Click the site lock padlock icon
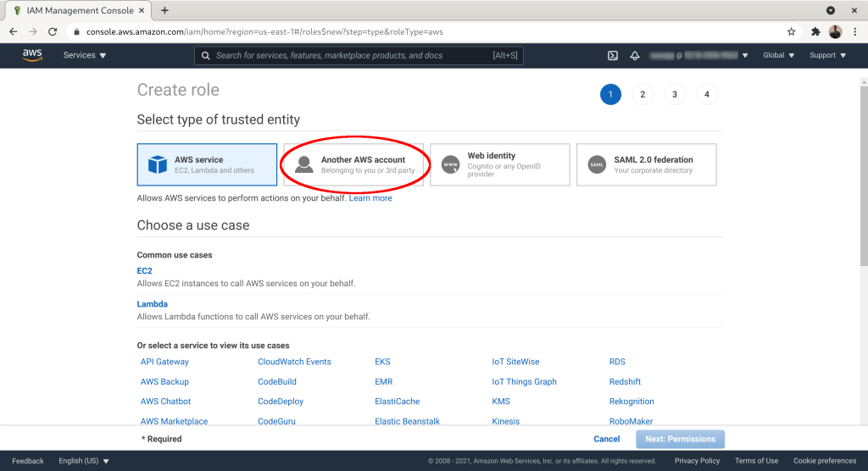Viewport: 868px width, 471px height. click(76, 31)
